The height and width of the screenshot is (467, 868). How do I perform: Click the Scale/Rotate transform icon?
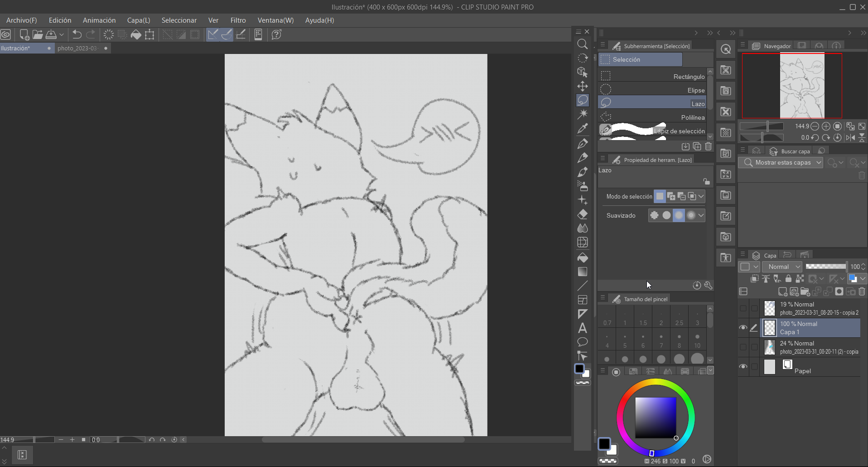point(149,34)
